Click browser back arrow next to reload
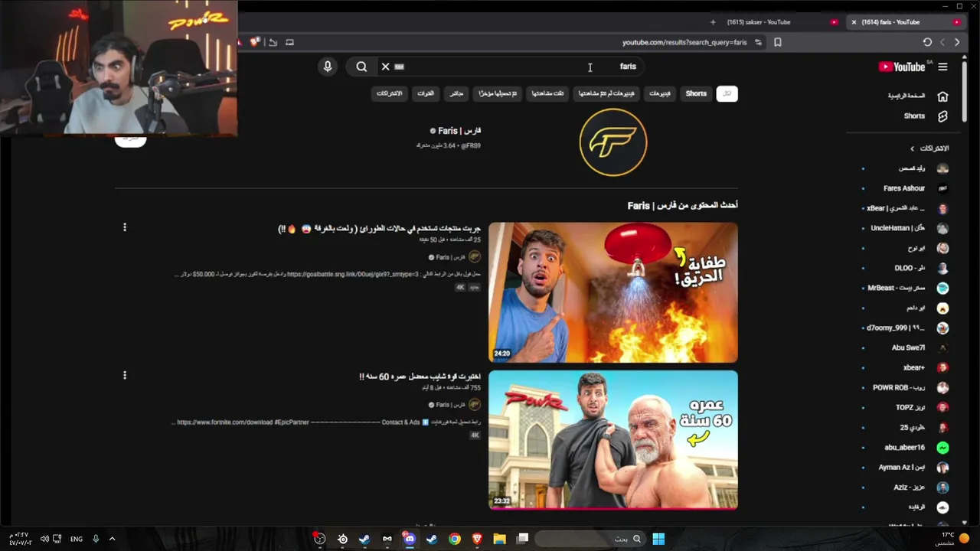The image size is (980, 551). [942, 42]
